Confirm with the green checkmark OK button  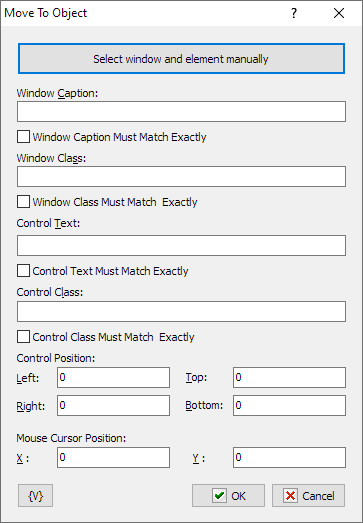pyautogui.click(x=228, y=496)
